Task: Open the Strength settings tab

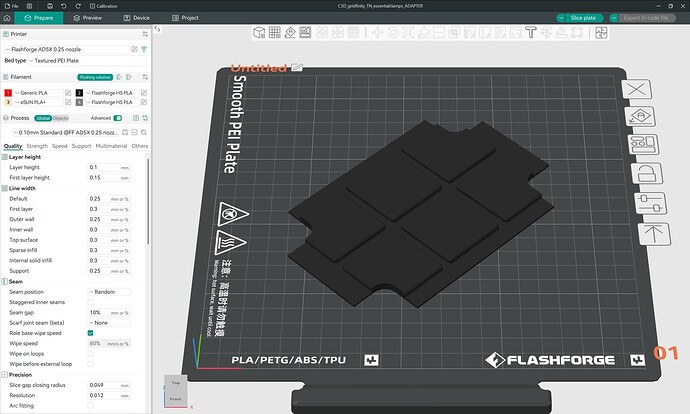Action: 37,146
